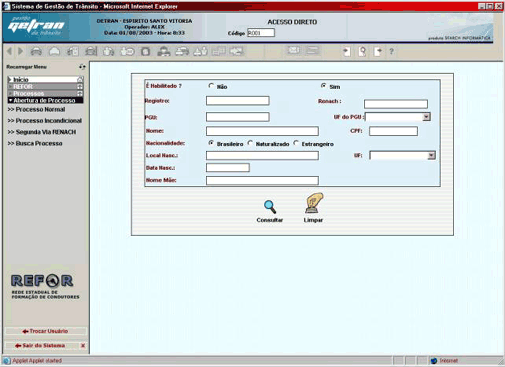
Task: Click the Nome input field
Action: (x=262, y=131)
